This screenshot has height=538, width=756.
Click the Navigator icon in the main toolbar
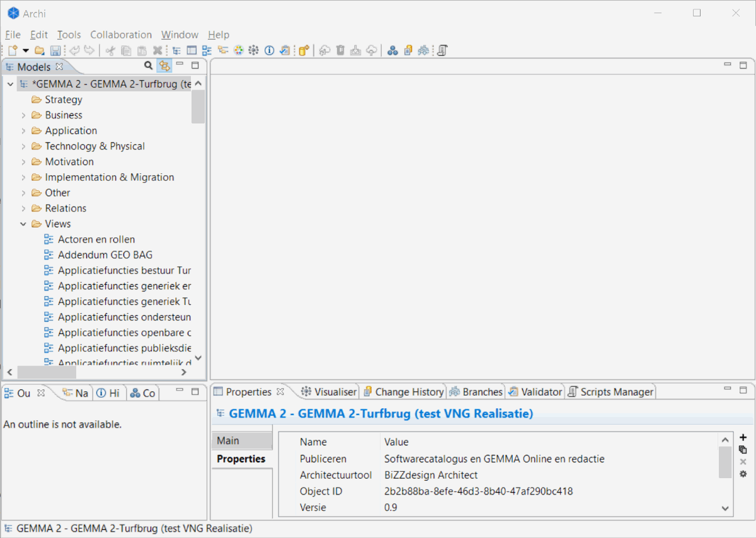(223, 50)
